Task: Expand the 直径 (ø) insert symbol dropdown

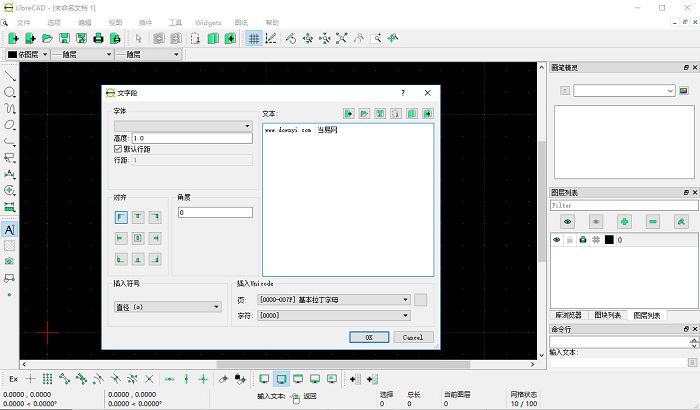Action: 167,307
